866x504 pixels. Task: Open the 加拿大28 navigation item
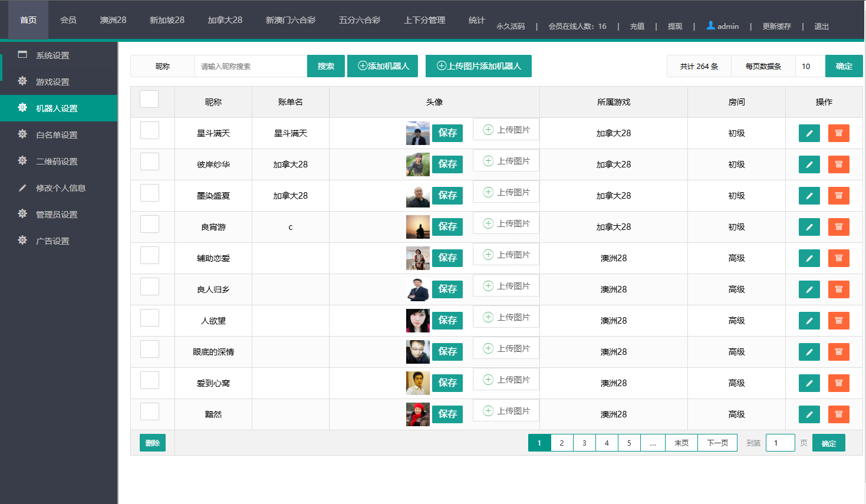pos(225,20)
